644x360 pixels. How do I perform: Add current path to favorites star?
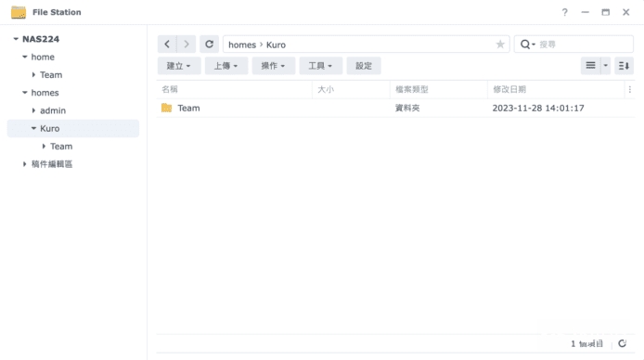coord(500,45)
